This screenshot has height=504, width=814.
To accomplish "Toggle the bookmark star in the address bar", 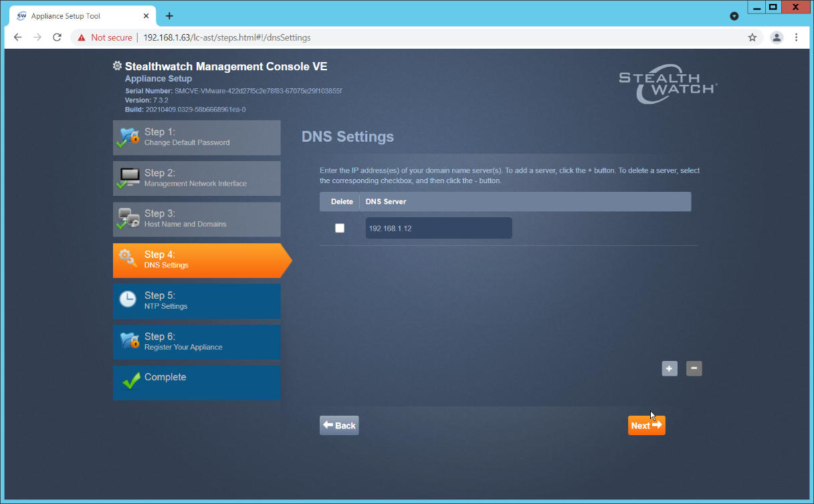I will tap(752, 37).
